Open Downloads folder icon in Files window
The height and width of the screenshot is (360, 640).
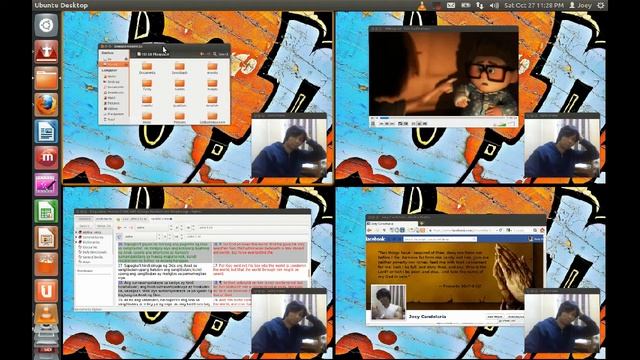click(180, 68)
